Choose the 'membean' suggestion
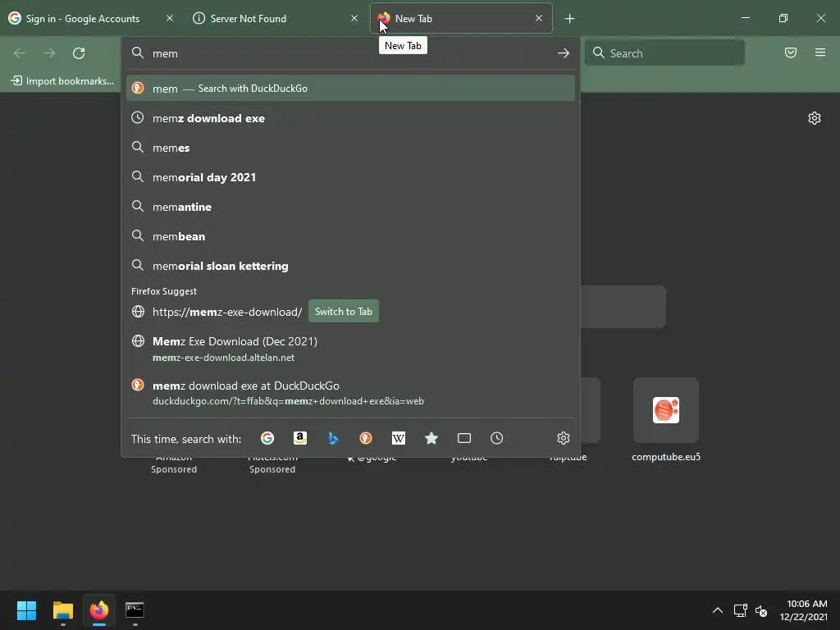 click(350, 235)
